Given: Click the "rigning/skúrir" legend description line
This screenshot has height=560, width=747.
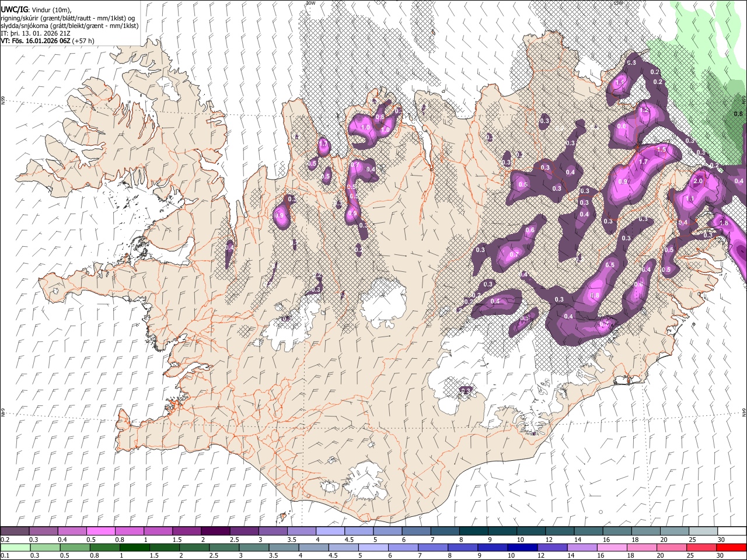Looking at the screenshot, I should coord(68,18).
